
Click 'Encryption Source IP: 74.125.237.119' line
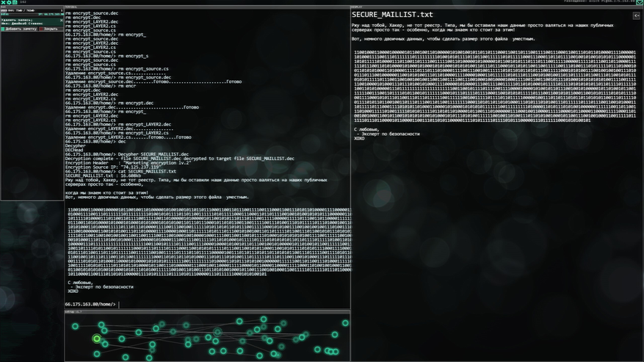113,167
